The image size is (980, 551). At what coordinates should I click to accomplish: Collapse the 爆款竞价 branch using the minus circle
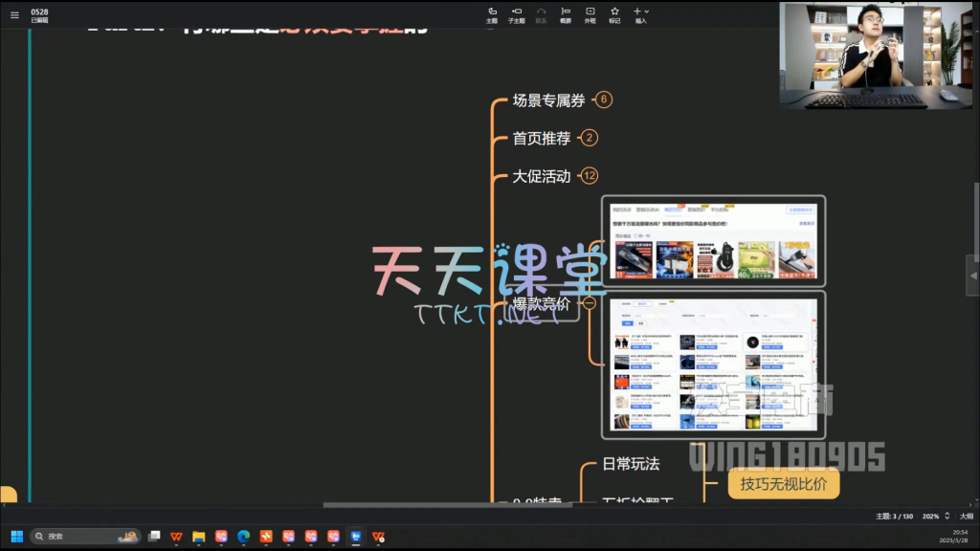point(590,303)
